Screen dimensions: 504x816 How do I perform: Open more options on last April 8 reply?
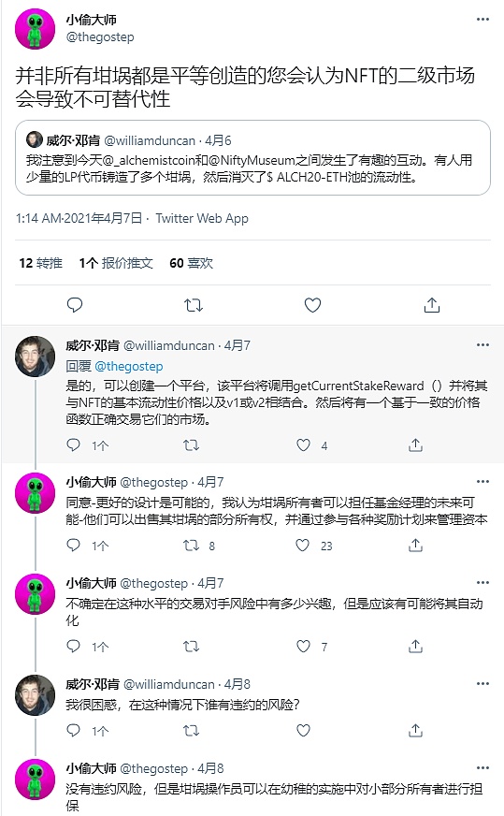coord(482,767)
